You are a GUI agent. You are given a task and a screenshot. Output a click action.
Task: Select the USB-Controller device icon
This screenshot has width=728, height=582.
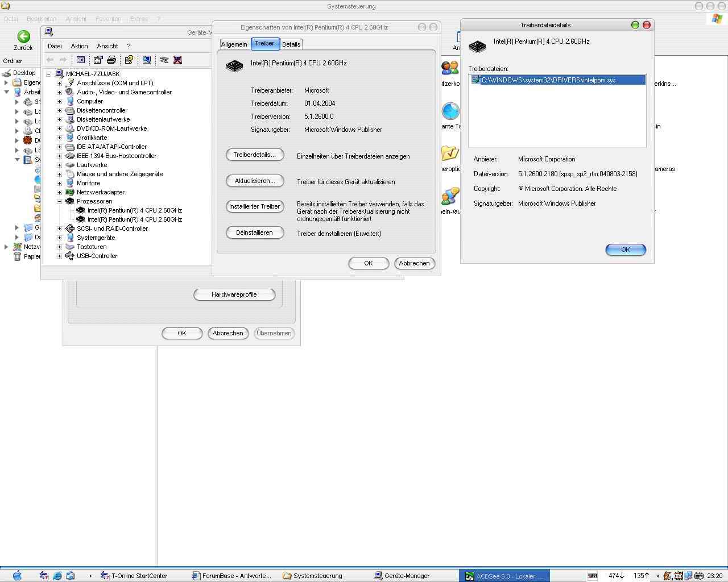coord(70,256)
